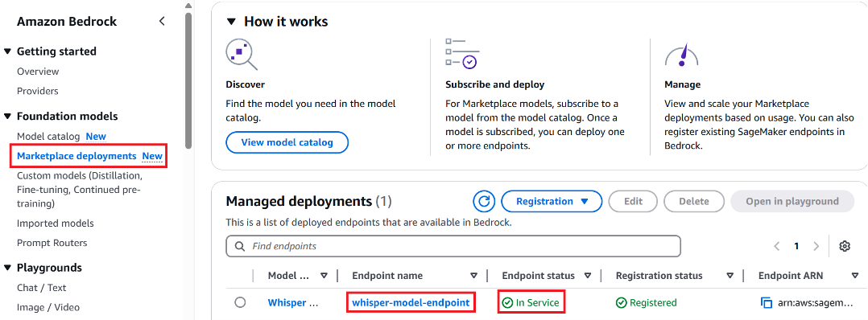Click the search magnifier in Find endpoints

pyautogui.click(x=240, y=246)
